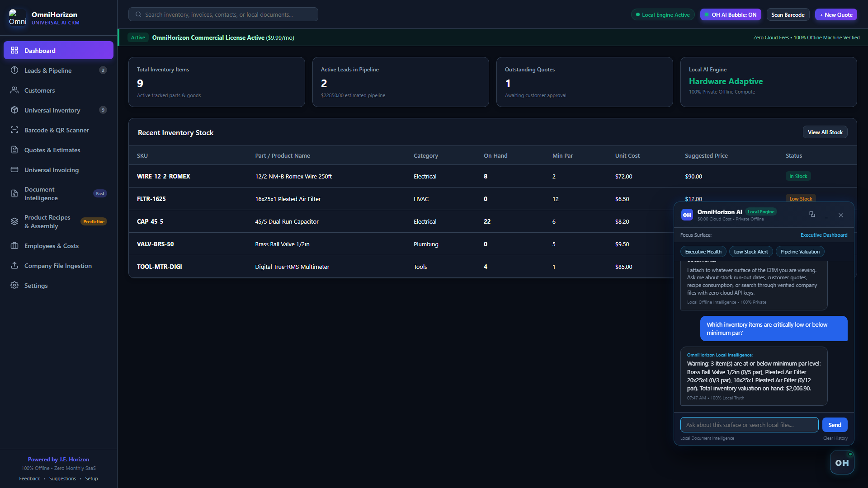Click the Total Inventory Items card
The height and width of the screenshot is (488, 868).
[x=217, y=82]
